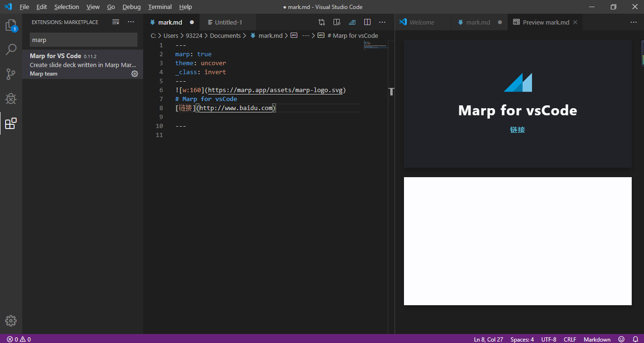Toggle Marp preview features in editor toolbar
The image size is (644, 343).
(x=352, y=22)
